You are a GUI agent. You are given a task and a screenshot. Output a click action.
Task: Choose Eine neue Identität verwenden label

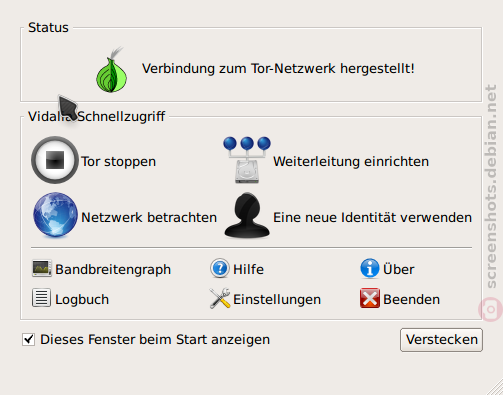[x=372, y=217]
